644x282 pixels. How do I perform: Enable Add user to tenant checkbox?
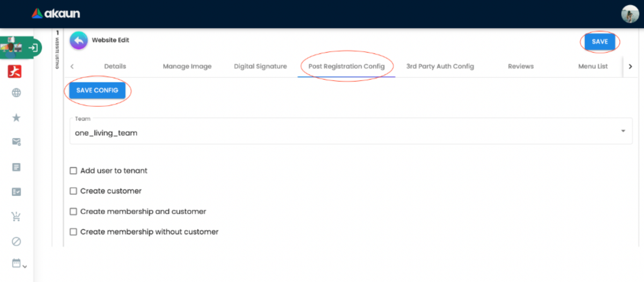pos(73,171)
